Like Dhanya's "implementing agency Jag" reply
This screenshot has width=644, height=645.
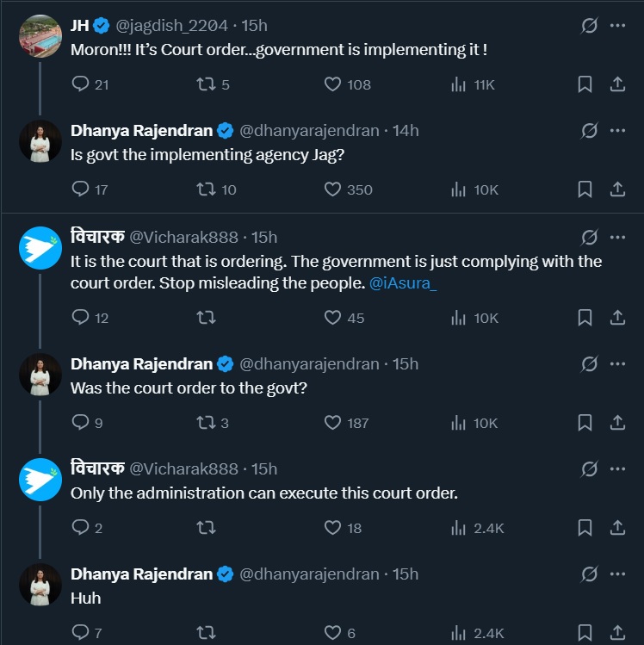point(333,189)
